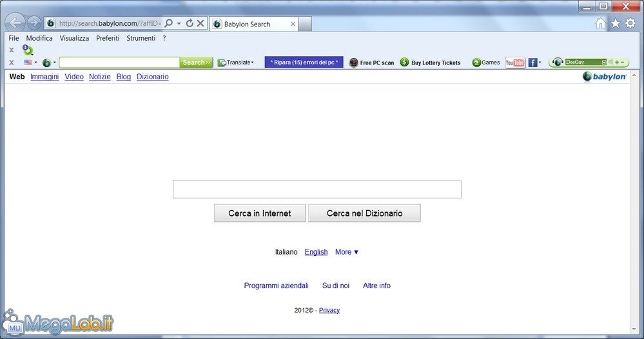Image resolution: width=644 pixels, height=339 pixels.
Task: Click the Cerca in Internet button
Action: click(x=260, y=213)
